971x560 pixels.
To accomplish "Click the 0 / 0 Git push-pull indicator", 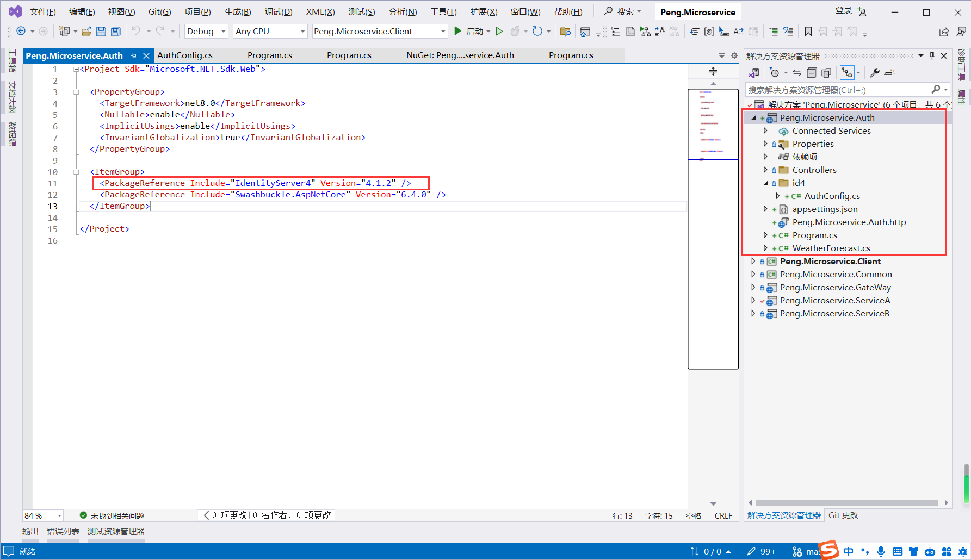I will (x=710, y=552).
